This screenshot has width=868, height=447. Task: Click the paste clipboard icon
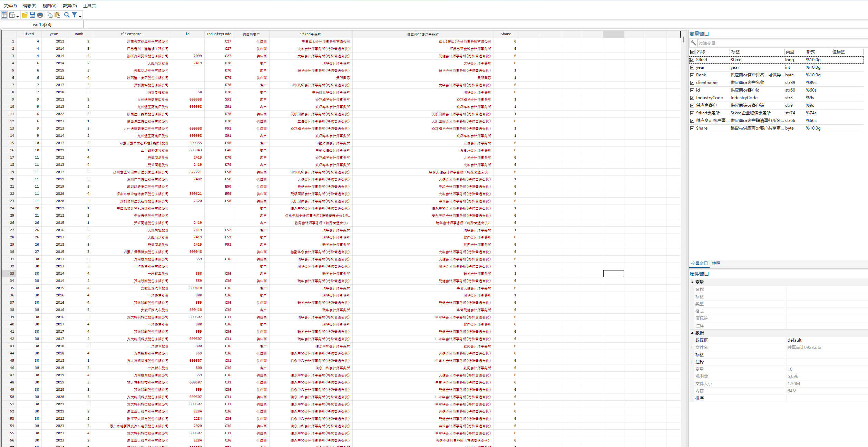click(57, 15)
